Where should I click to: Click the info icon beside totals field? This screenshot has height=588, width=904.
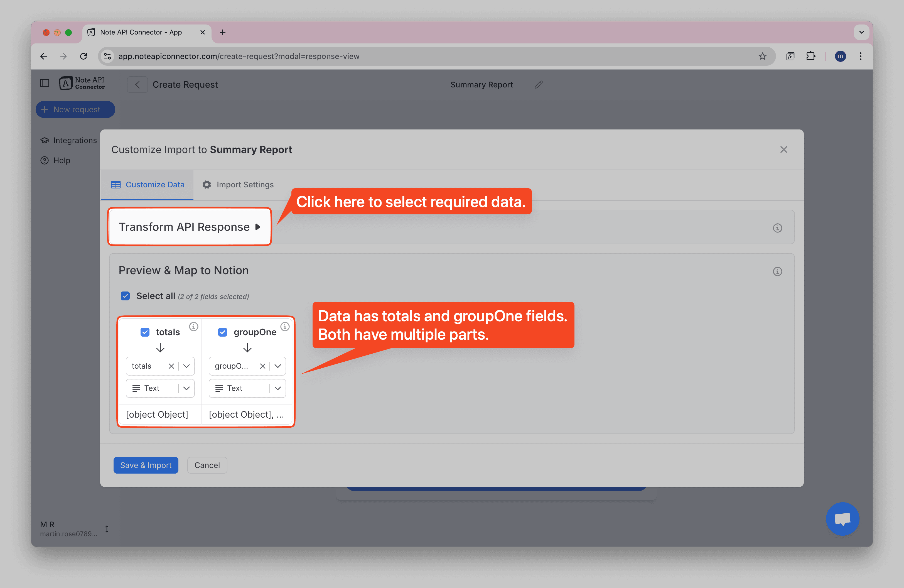coord(194,326)
